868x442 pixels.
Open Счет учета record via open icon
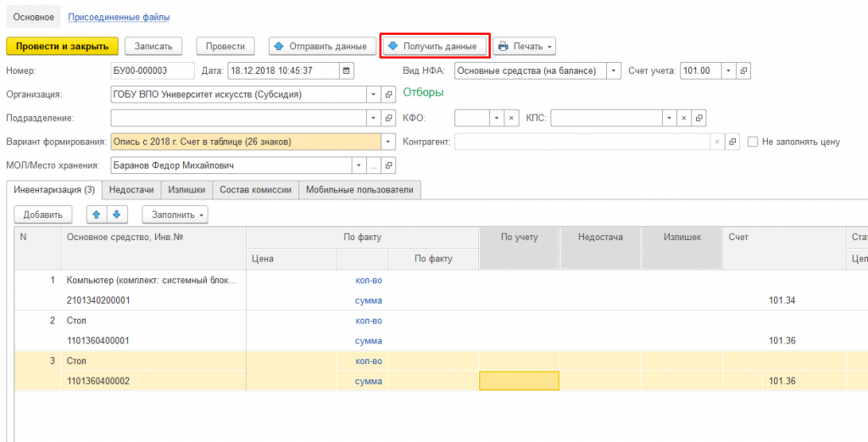743,71
